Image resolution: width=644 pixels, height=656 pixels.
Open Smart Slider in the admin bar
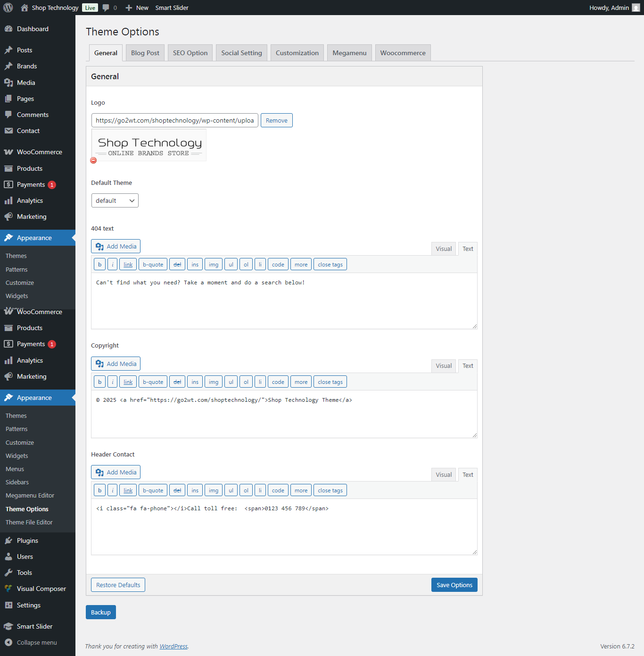coord(172,8)
